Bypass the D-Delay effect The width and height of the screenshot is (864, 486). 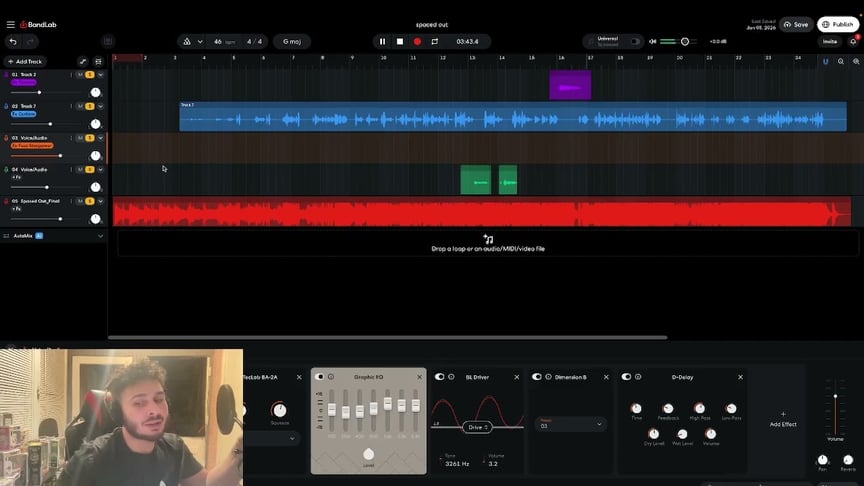(626, 377)
